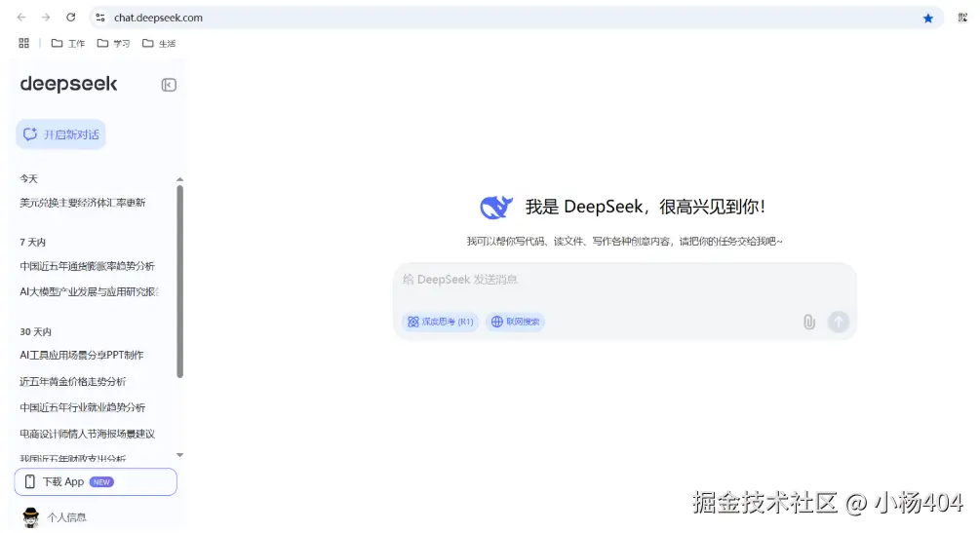Start a new chat with 开启新对话
The height and width of the screenshot is (533, 980).
(x=60, y=134)
